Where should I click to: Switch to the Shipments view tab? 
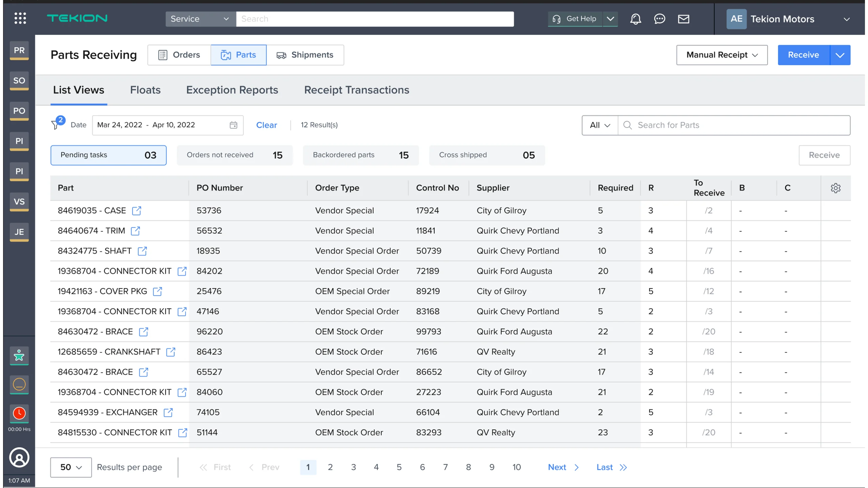tap(305, 55)
